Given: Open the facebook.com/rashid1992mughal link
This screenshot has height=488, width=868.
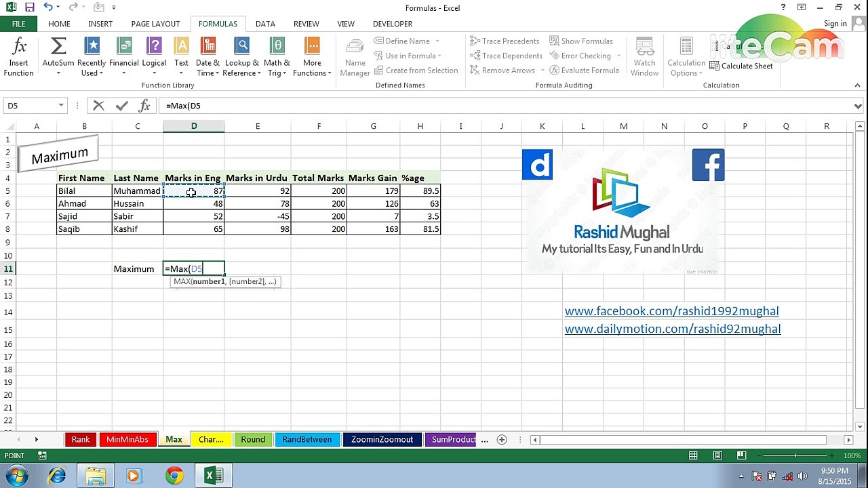Looking at the screenshot, I should coord(671,311).
